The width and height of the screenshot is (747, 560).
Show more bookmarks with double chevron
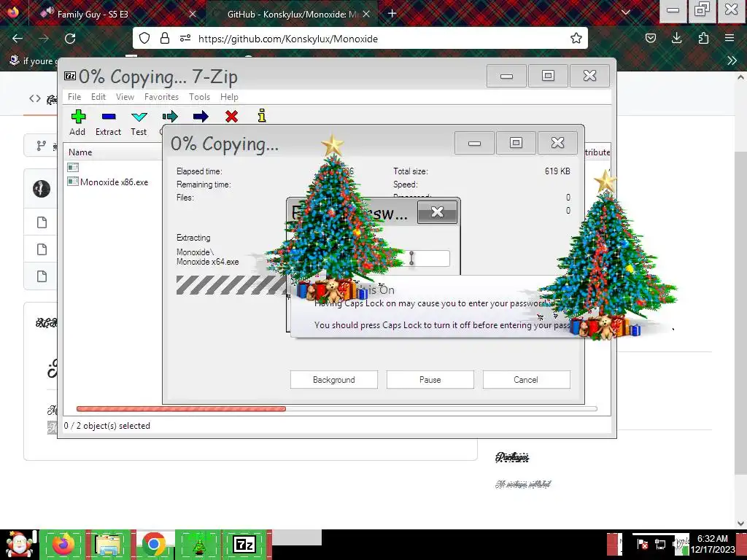[x=732, y=61]
